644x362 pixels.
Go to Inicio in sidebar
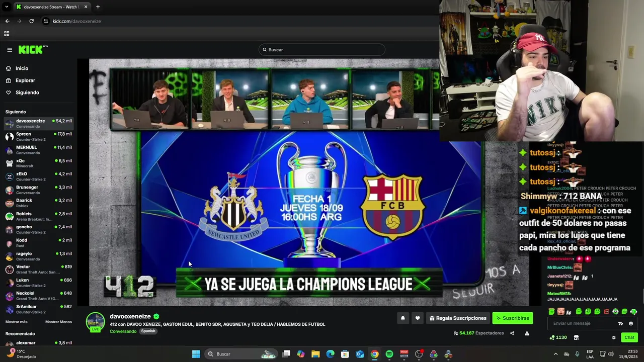point(22,68)
